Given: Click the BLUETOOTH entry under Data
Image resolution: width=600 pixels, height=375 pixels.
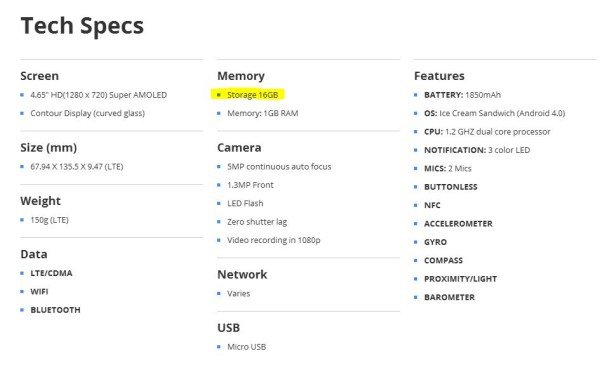Looking at the screenshot, I should (55, 310).
